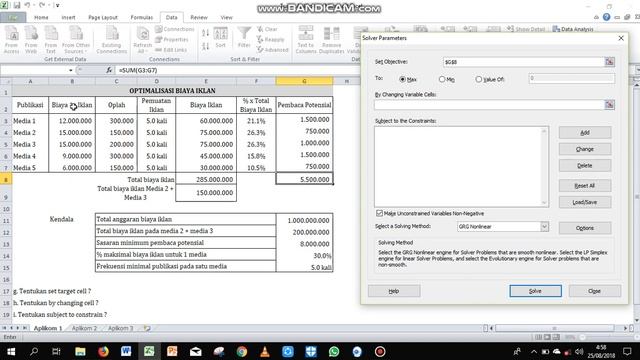The width and height of the screenshot is (640, 360).
Task: Switch to the Aplkom 2 sheet tab
Action: point(84,328)
